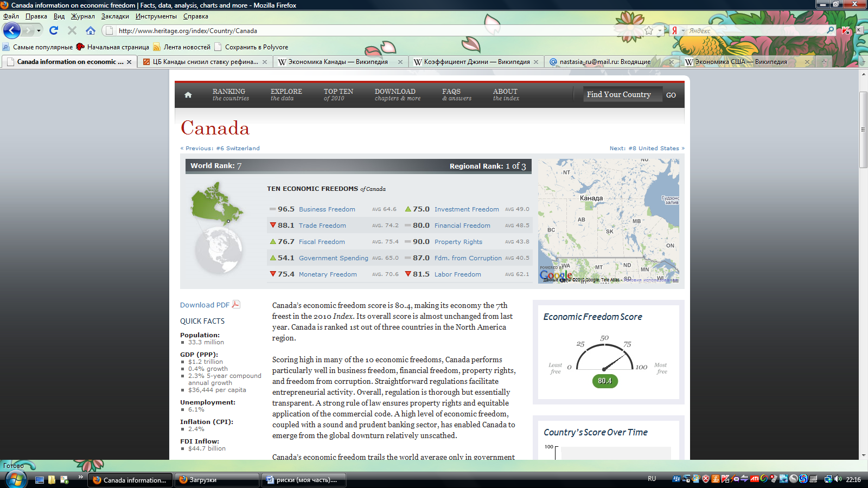Open the Правка menu
The width and height of the screenshot is (868, 488).
[x=36, y=16]
